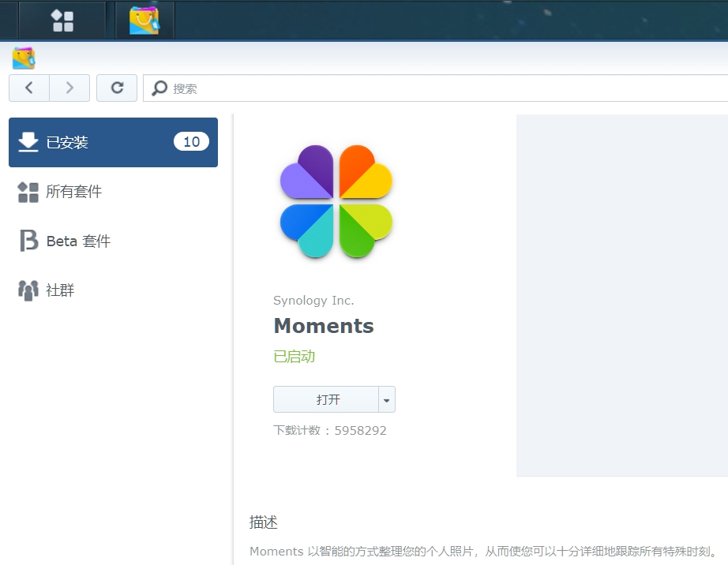Select the Synology Inc. publisher label
This screenshot has width=728, height=565.
click(313, 301)
